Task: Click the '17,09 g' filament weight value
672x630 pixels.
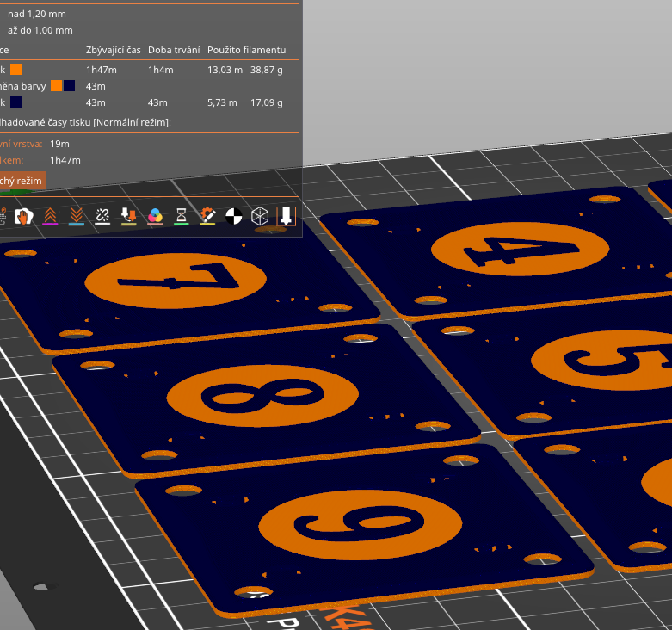Action: 267,102
